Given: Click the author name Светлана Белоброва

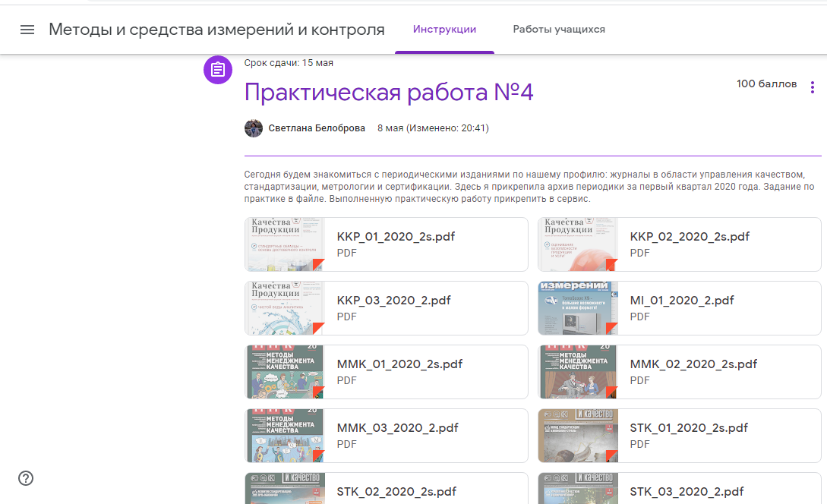Looking at the screenshot, I should (x=317, y=128).
